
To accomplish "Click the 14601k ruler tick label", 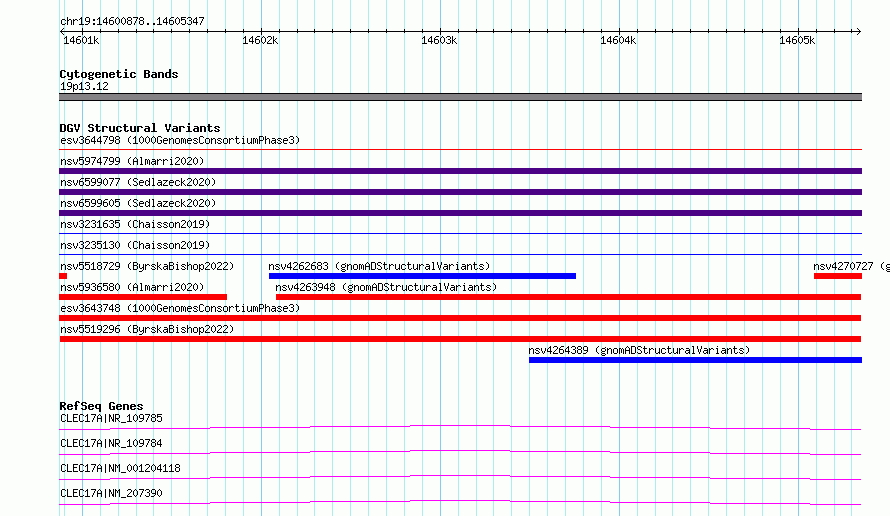I will 81,40.
